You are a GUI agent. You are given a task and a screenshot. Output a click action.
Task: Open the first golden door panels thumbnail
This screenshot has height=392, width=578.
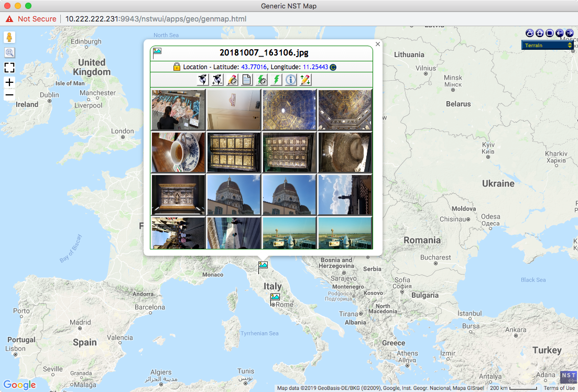pyautogui.click(x=234, y=153)
